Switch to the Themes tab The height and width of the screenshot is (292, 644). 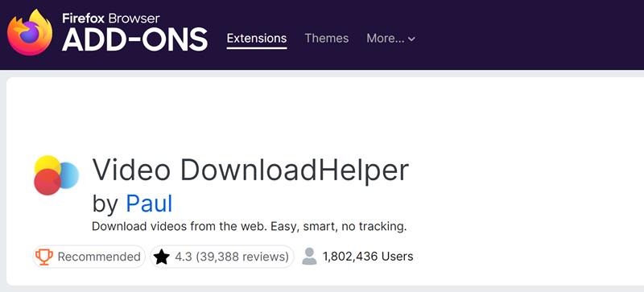327,39
